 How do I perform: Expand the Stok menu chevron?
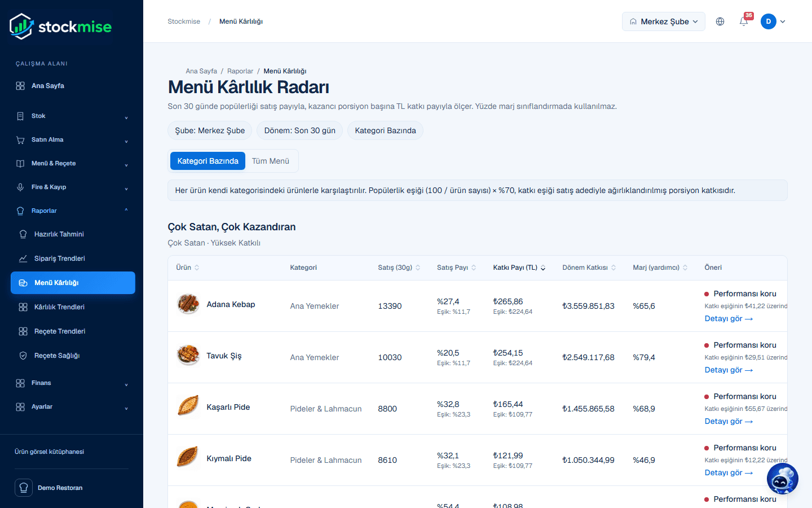(126, 117)
